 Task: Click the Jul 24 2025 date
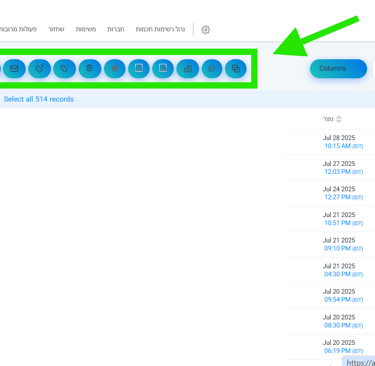[339, 189]
